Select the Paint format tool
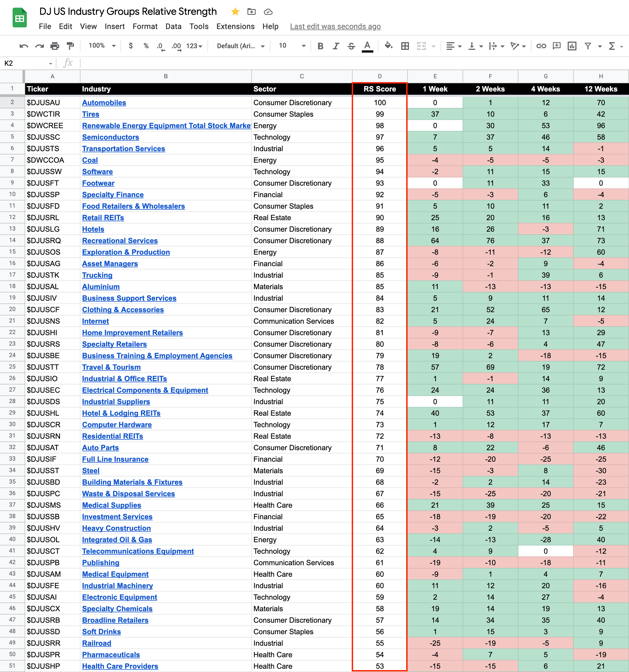This screenshot has width=629, height=672. point(70,46)
